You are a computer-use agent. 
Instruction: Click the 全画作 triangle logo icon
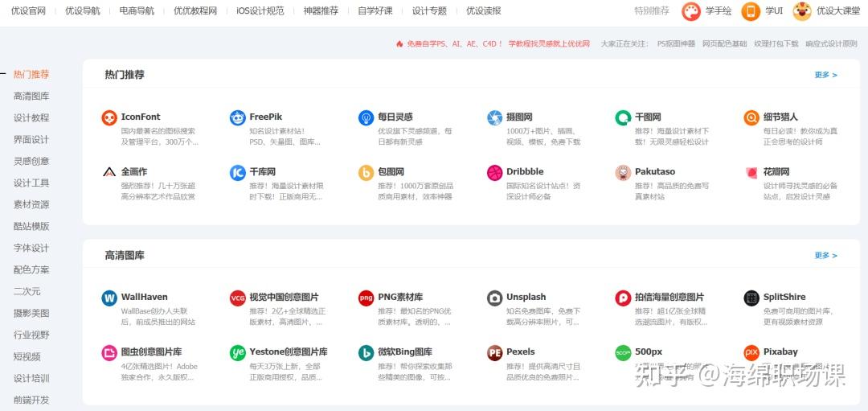click(109, 172)
